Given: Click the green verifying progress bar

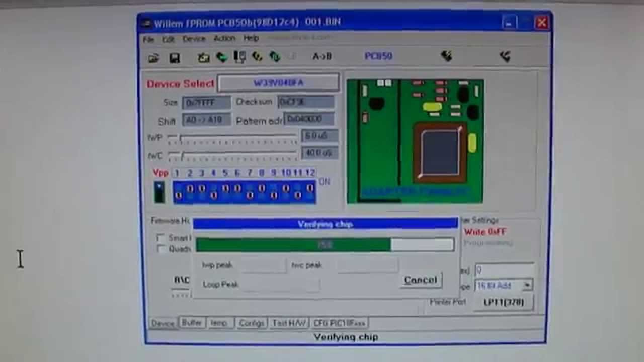Looking at the screenshot, I should (x=325, y=245).
